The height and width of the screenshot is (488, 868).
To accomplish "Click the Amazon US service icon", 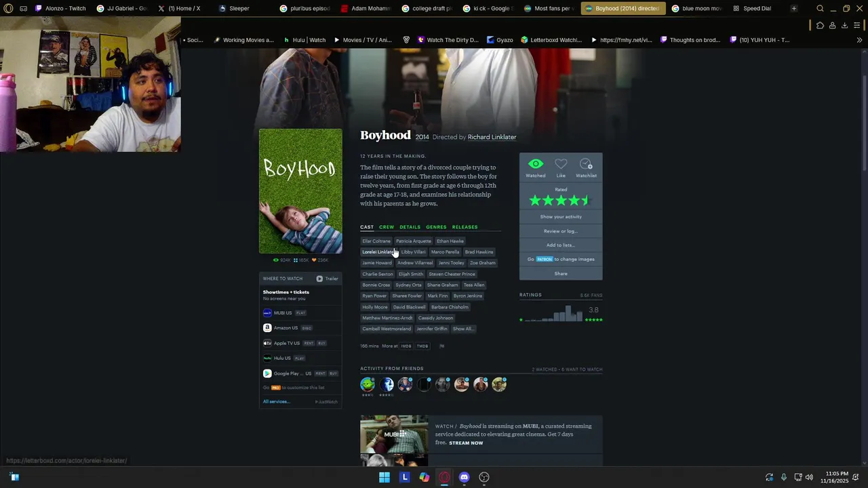I will (267, 328).
